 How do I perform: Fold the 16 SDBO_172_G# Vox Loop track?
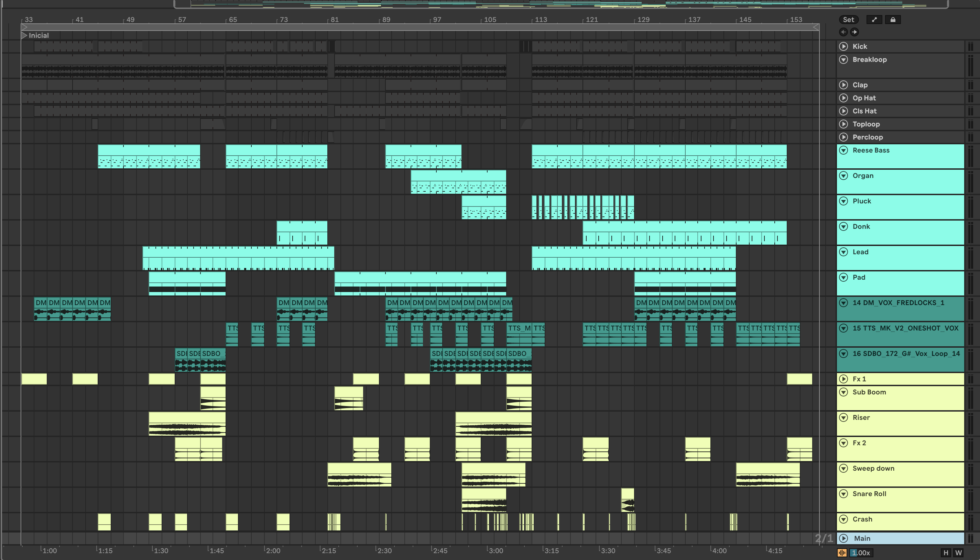(843, 353)
